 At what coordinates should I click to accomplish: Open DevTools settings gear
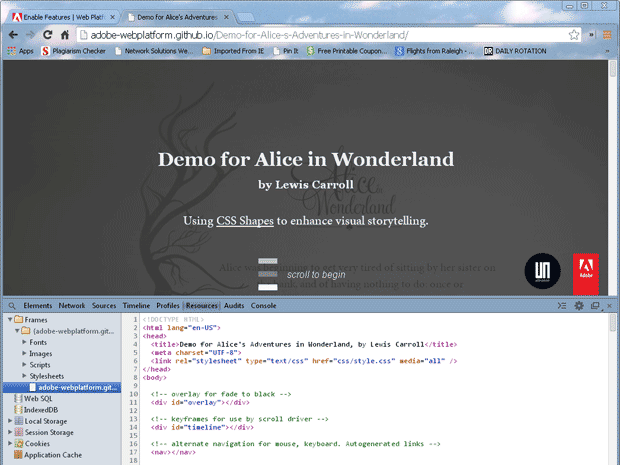point(578,306)
